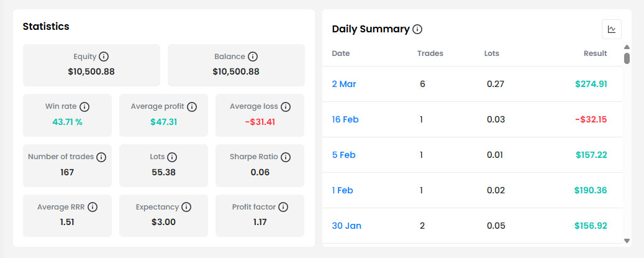Image resolution: width=644 pixels, height=258 pixels.
Task: Open the 2 Mar daily entry
Action: click(x=344, y=84)
